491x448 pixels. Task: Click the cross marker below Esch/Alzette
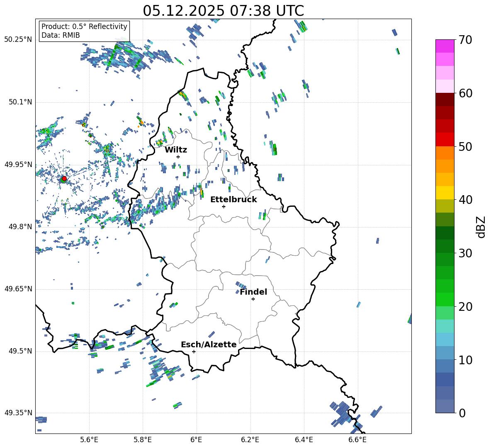click(194, 351)
